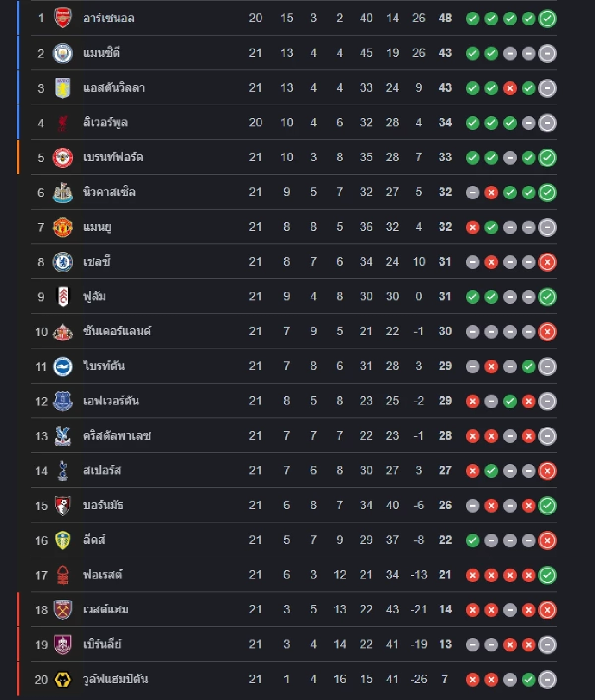Click the Brighton club crest

tap(62, 366)
